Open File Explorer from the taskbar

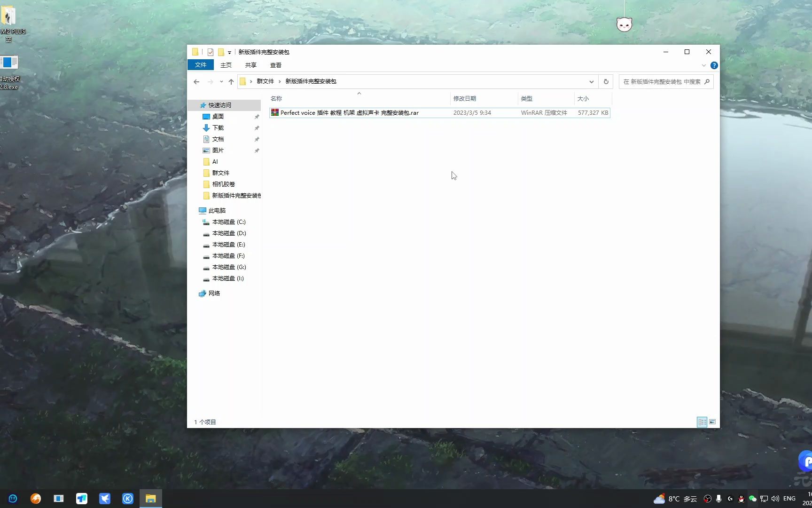(150, 499)
